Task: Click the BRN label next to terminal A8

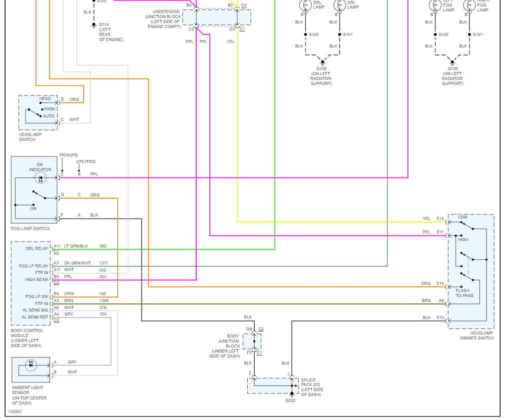Action: click(426, 300)
